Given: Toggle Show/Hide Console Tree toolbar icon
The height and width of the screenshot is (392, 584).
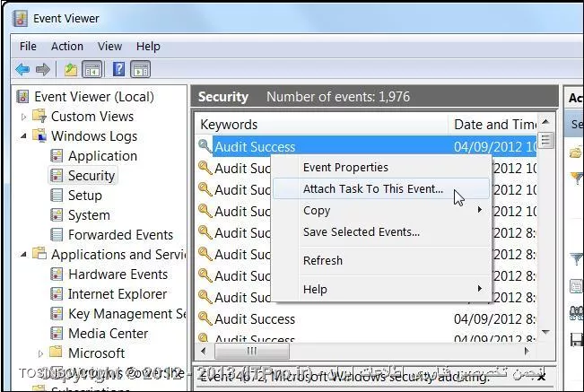Looking at the screenshot, I should tap(92, 69).
